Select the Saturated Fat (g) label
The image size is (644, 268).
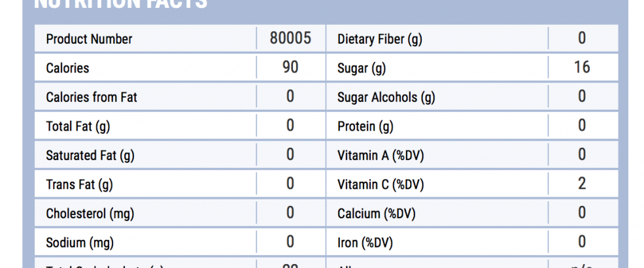(90, 156)
